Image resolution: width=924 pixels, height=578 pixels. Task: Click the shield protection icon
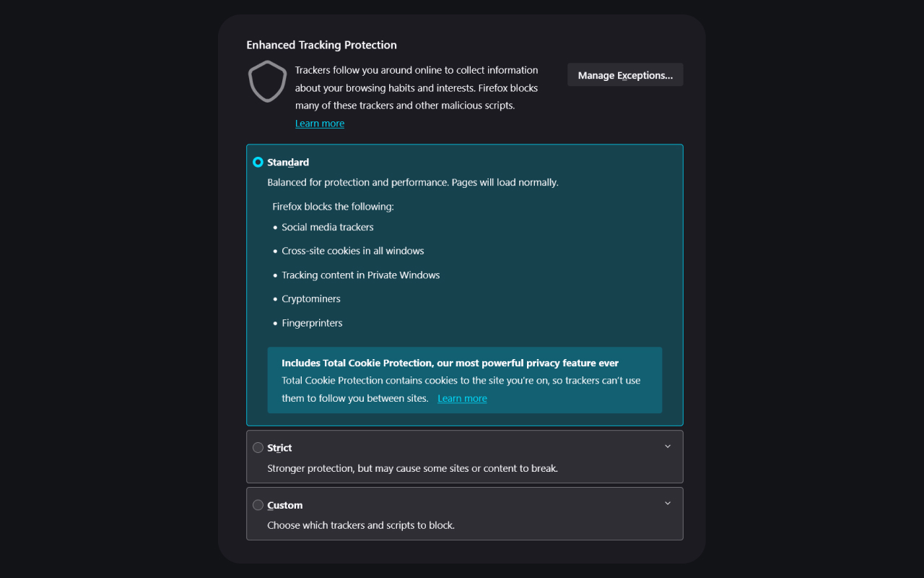coord(267,82)
